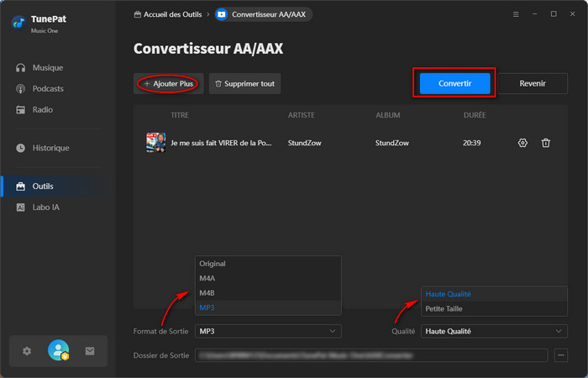Click the headphones icon beside Musique
Image resolution: width=588 pixels, height=378 pixels.
click(x=21, y=68)
